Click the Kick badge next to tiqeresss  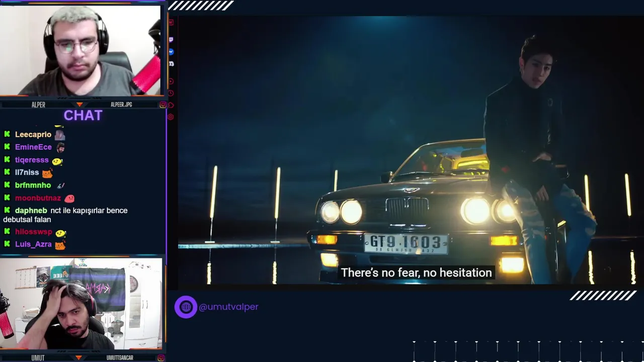click(x=7, y=160)
